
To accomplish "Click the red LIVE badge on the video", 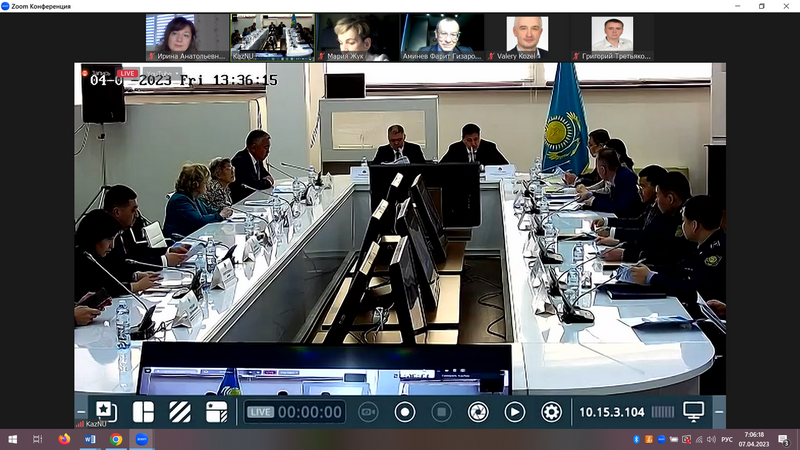I will coord(127,73).
